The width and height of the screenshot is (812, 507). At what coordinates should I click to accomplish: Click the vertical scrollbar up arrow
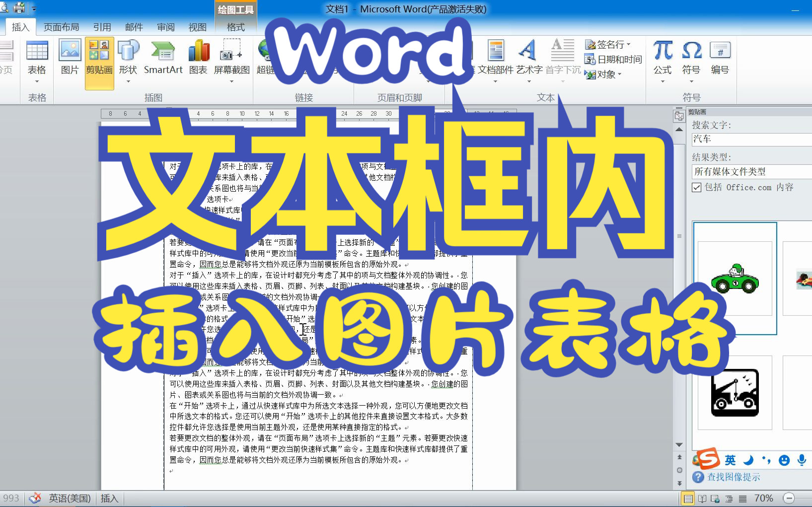click(x=679, y=129)
